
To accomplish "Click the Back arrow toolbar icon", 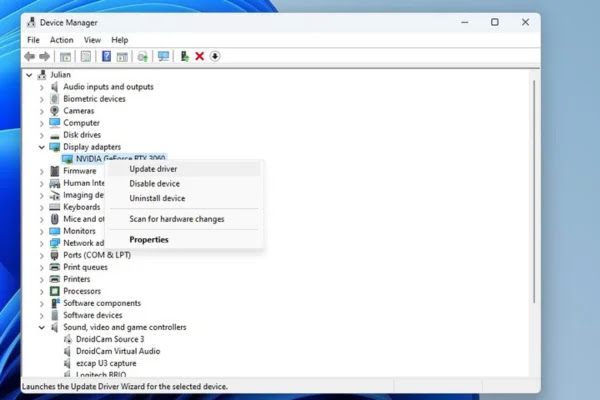I will tap(30, 56).
